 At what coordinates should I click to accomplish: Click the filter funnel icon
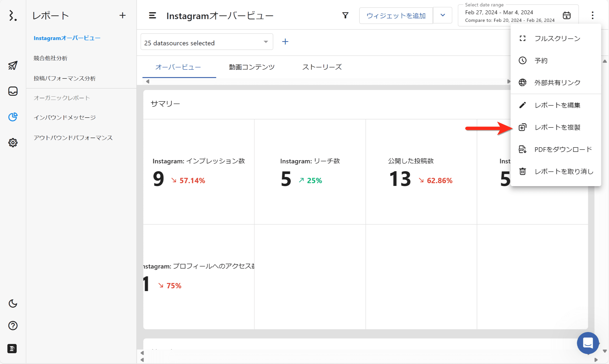pos(345,15)
